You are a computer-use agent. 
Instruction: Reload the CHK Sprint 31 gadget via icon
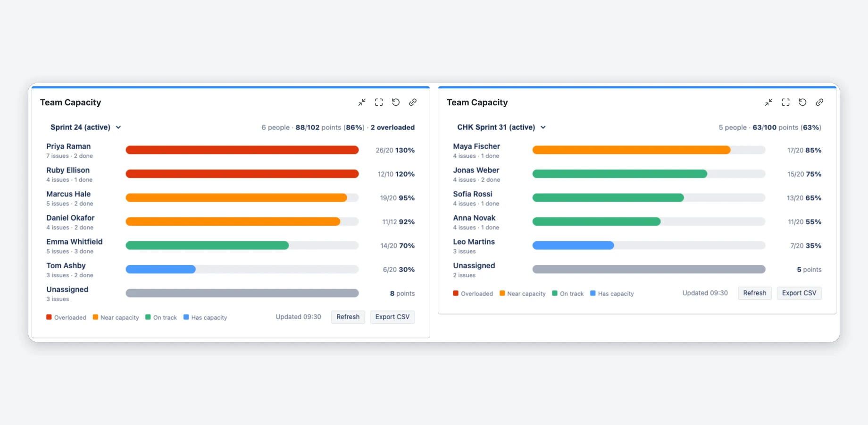point(802,102)
